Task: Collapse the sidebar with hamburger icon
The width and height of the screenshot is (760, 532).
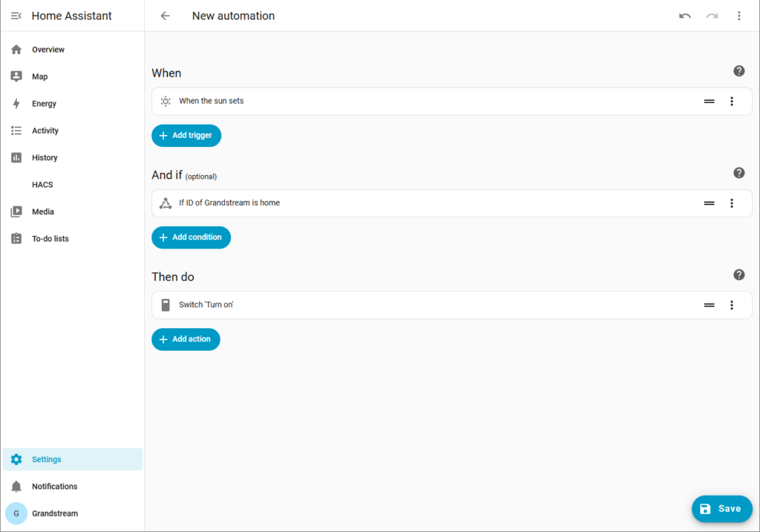Action: (16, 16)
